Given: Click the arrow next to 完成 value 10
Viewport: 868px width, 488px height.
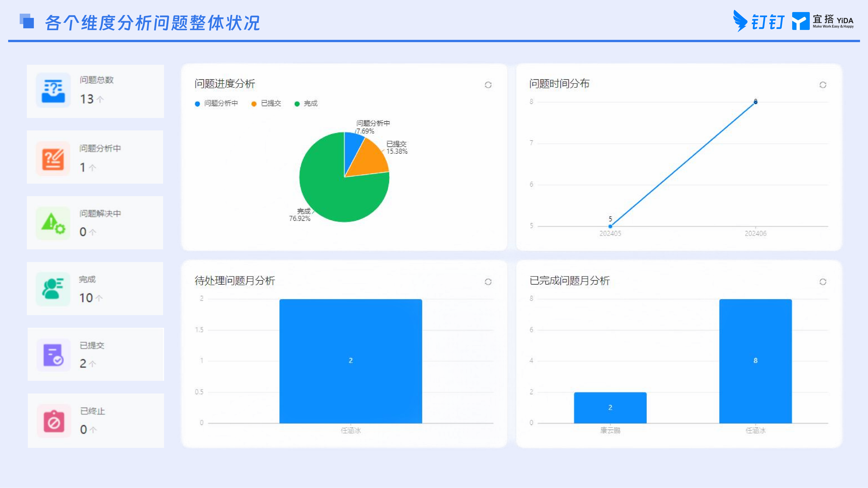Looking at the screenshot, I should pyautogui.click(x=99, y=298).
